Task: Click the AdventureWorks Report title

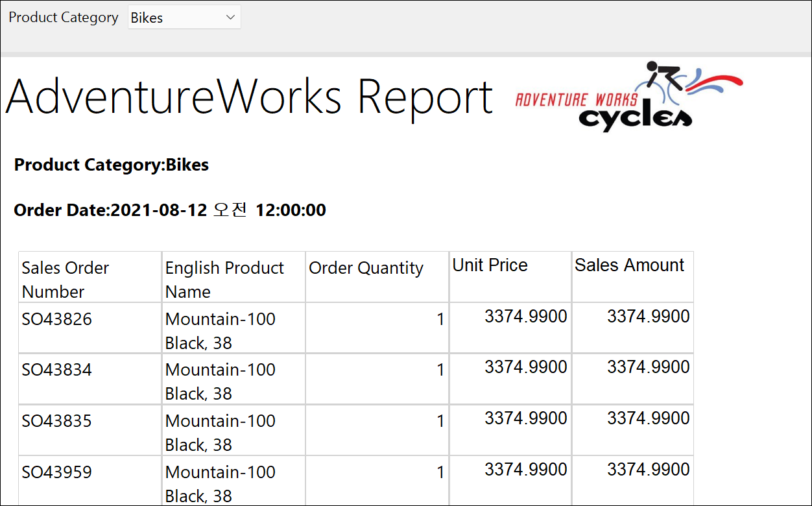Action: tap(249, 98)
